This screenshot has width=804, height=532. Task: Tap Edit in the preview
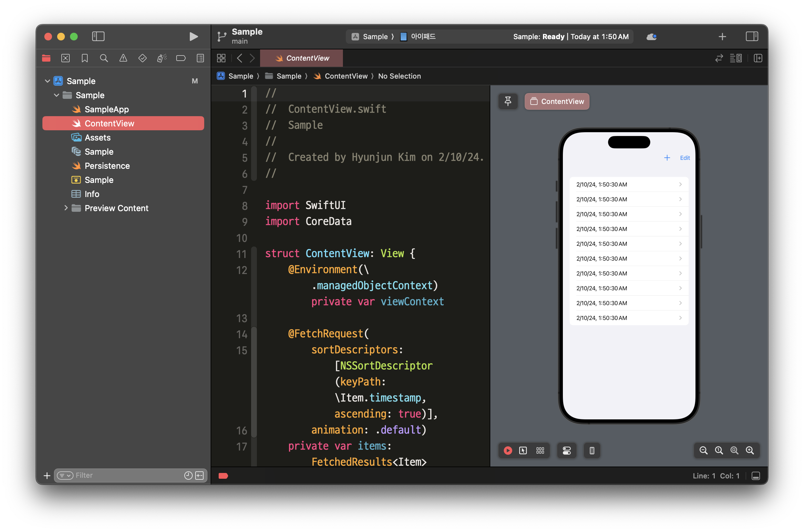pyautogui.click(x=685, y=158)
